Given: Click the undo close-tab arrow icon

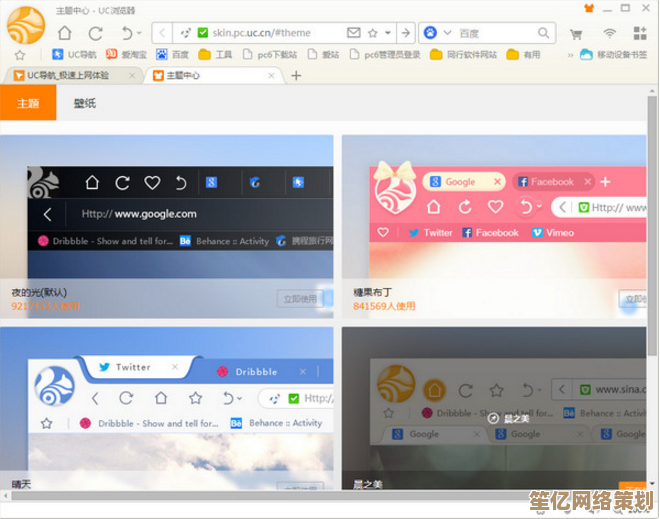Looking at the screenshot, I should pyautogui.click(x=126, y=33).
